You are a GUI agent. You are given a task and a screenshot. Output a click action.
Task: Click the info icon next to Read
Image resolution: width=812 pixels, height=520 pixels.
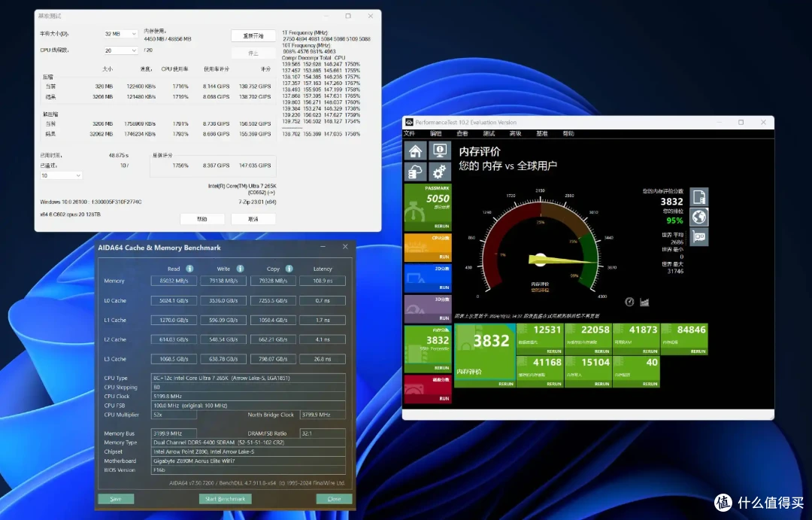pyautogui.click(x=189, y=269)
